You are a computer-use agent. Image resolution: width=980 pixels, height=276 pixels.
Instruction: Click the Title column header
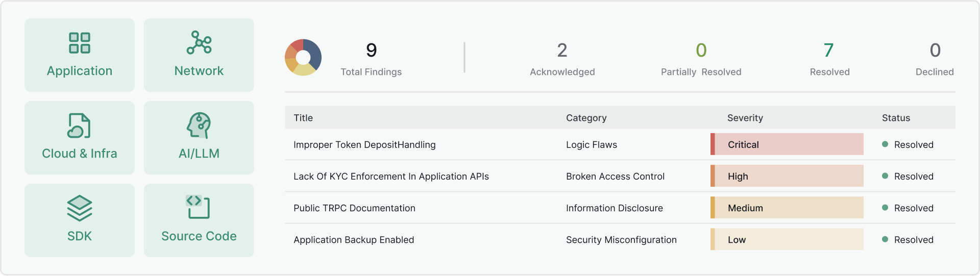303,118
